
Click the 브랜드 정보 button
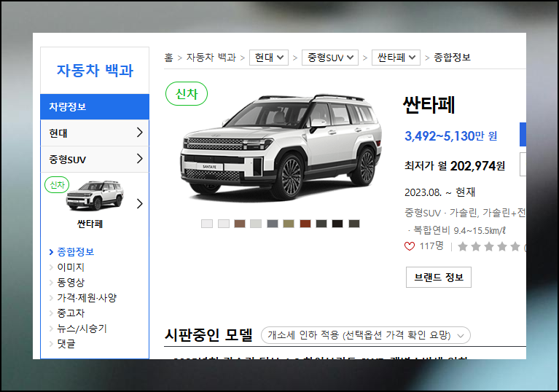click(439, 278)
